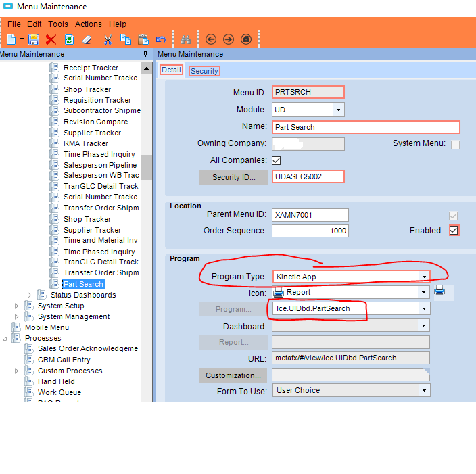The width and height of the screenshot is (476, 474).
Task: Open the New icon dropdown arrow
Action: click(22, 39)
